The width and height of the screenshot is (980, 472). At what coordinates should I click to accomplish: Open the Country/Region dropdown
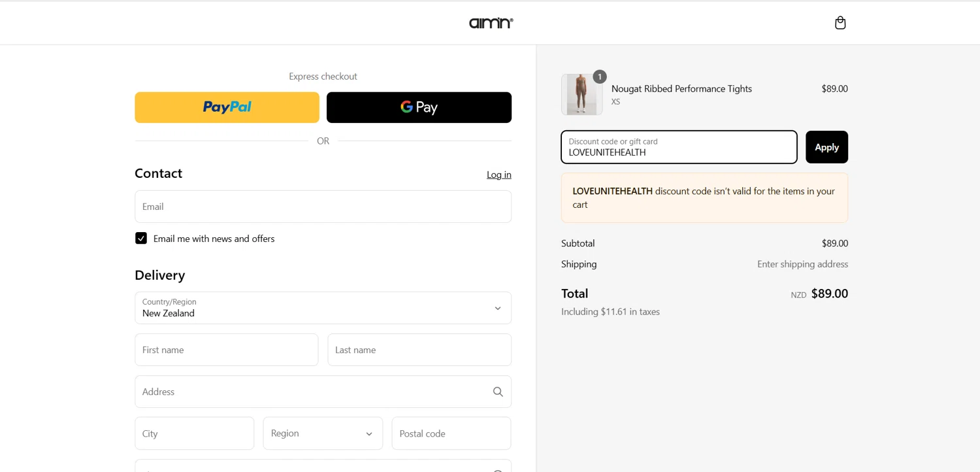(x=323, y=308)
